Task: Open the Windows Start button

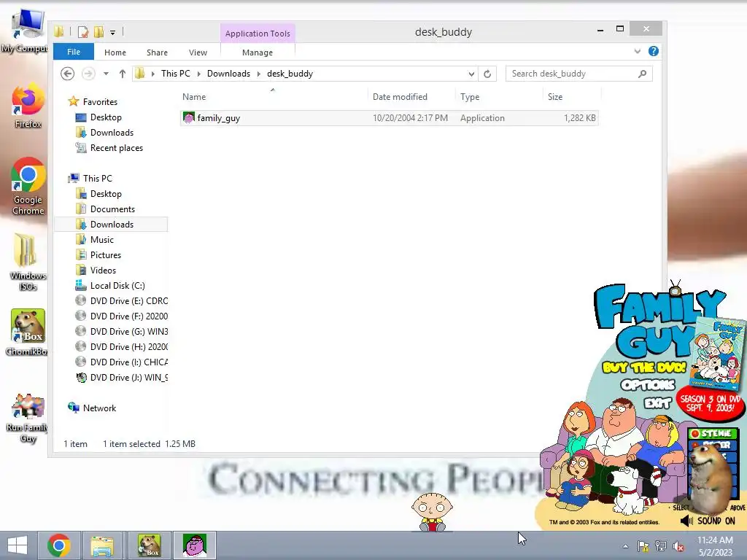Action: pos(18,545)
